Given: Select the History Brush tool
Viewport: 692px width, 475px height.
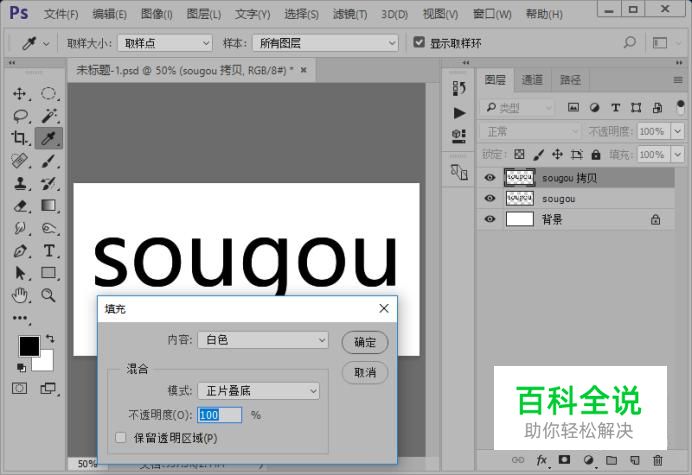Looking at the screenshot, I should click(x=49, y=183).
